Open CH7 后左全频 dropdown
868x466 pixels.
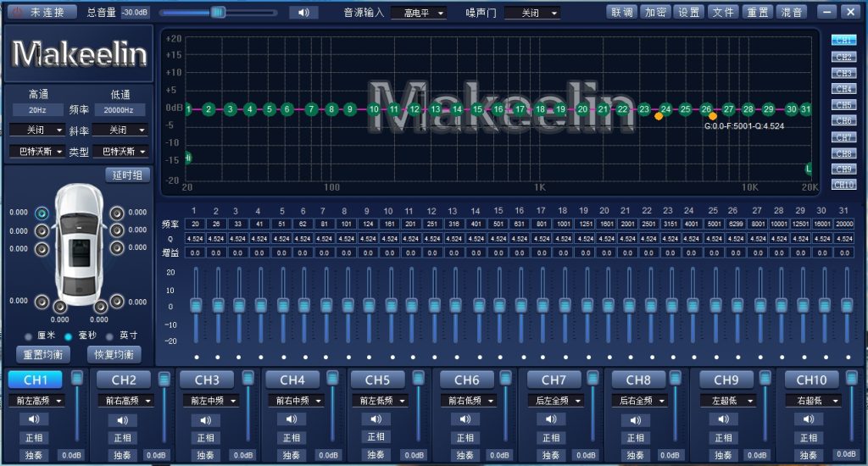(x=554, y=401)
